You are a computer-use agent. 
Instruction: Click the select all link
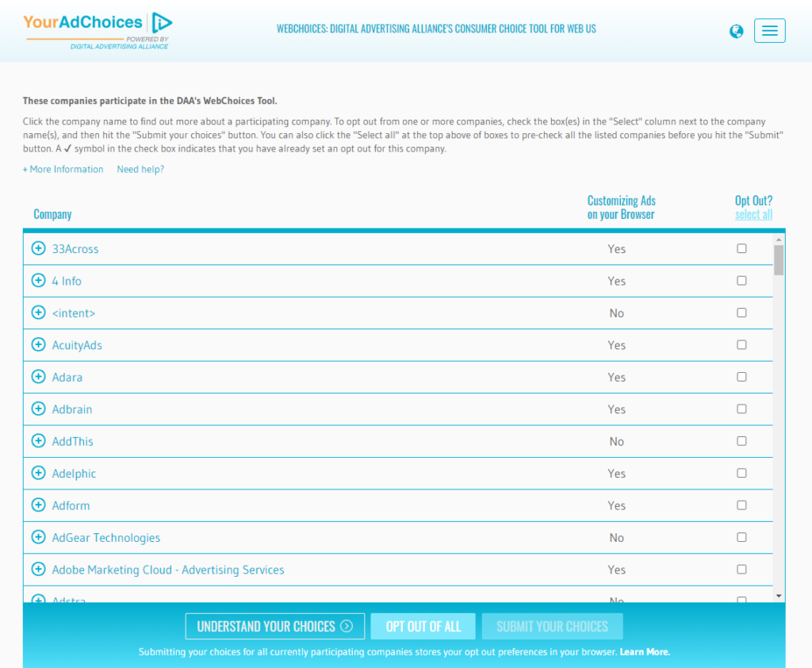pos(753,214)
